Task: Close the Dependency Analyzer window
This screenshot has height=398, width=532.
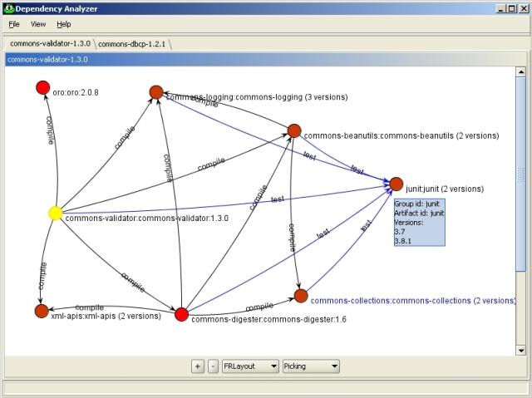Action: (x=524, y=9)
